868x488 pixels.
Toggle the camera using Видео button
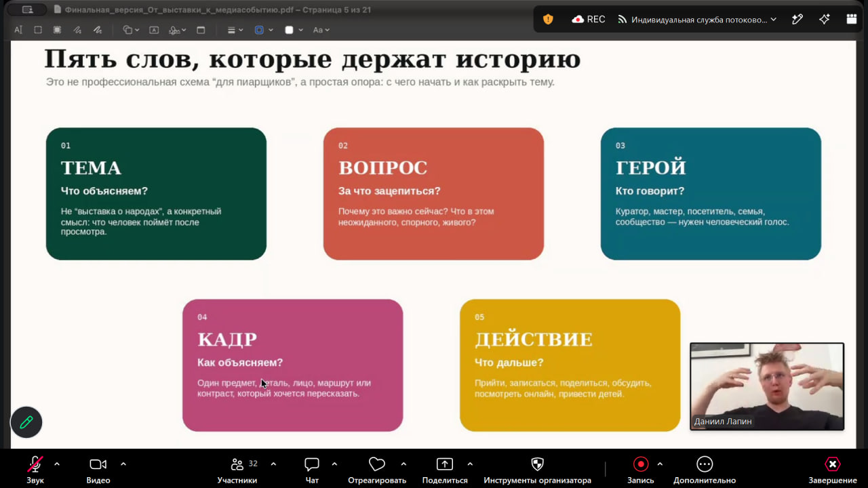tap(98, 470)
